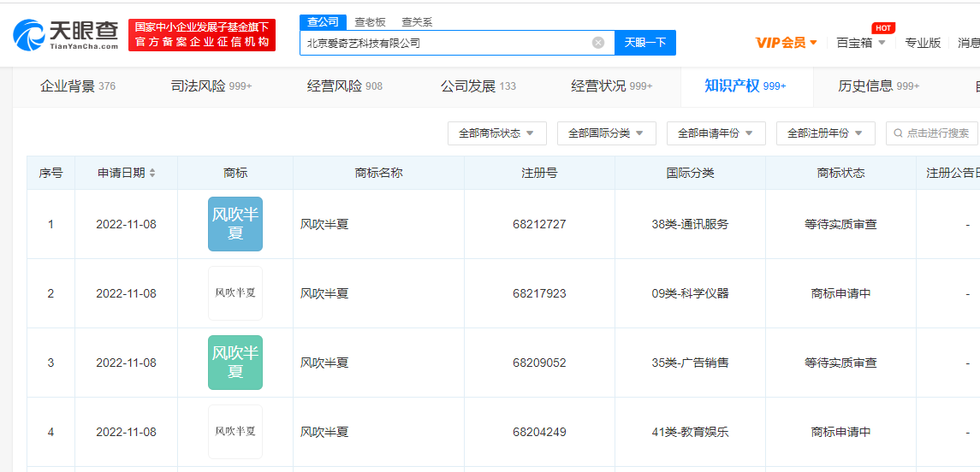Click the 国际分类 column header

pos(690,173)
